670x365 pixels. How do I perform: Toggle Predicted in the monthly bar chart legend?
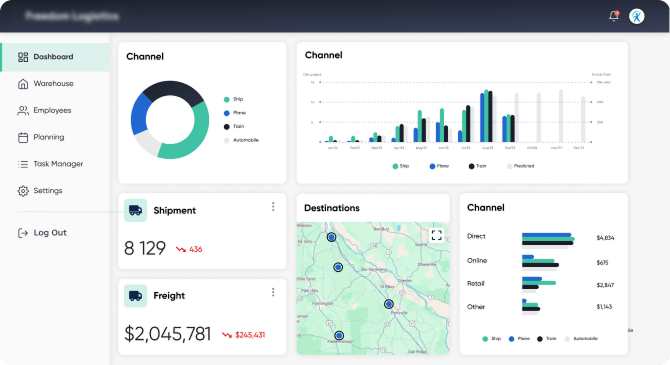click(x=520, y=166)
